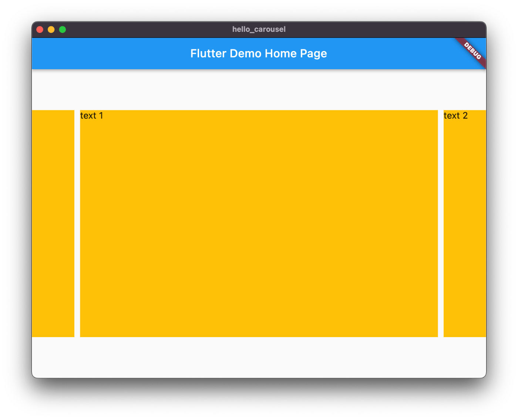518x420 pixels.
Task: Select the carousel card labeled text 1
Action: pyautogui.click(x=259, y=224)
